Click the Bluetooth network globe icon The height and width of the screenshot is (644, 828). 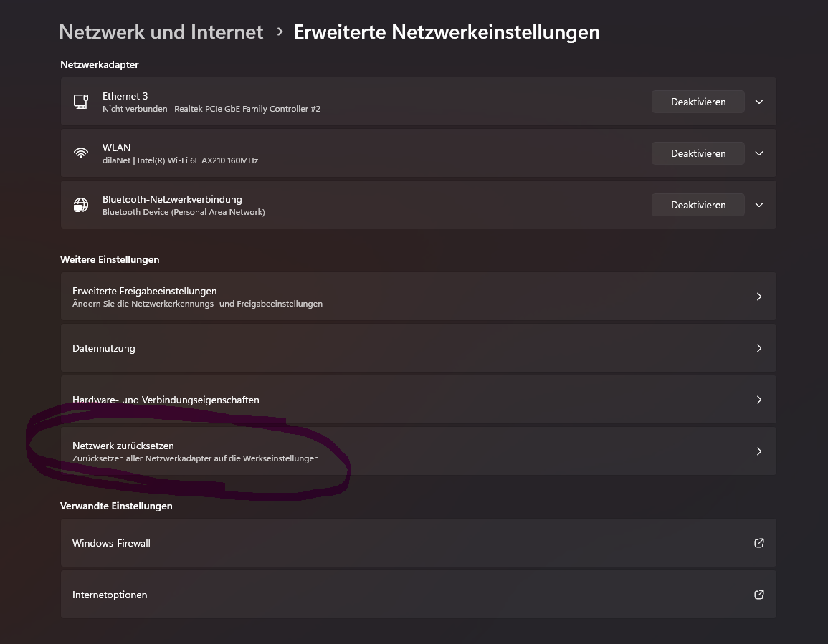(x=81, y=205)
